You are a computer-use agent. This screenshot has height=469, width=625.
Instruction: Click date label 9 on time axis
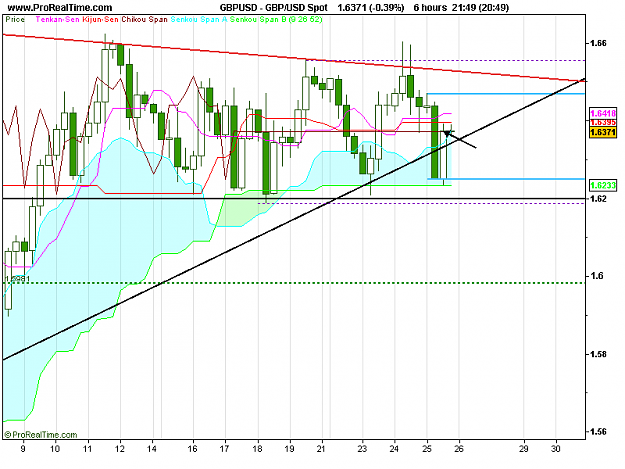pos(23,449)
